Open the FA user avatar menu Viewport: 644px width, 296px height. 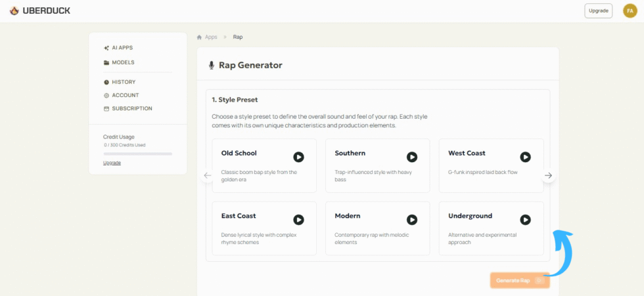coord(630,11)
